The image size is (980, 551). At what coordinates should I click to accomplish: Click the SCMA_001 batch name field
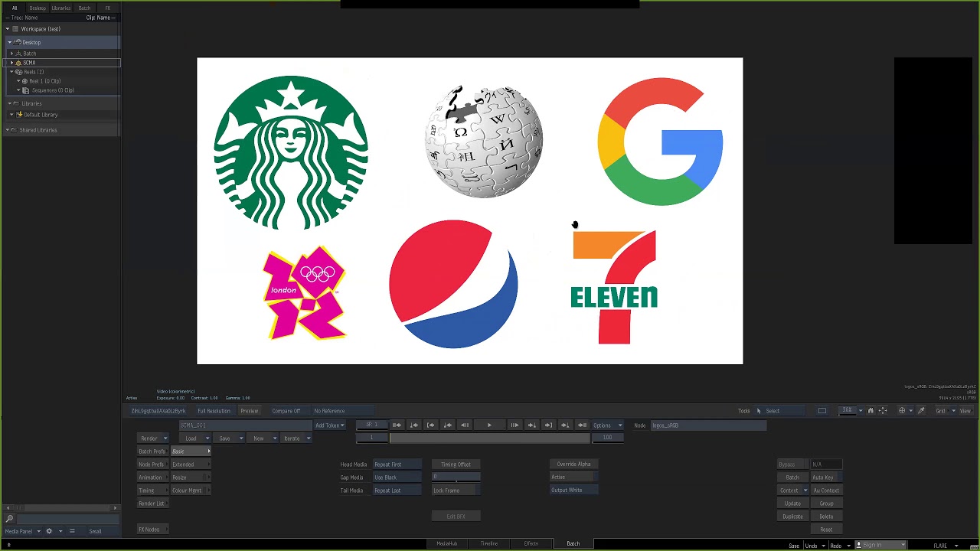click(x=246, y=425)
